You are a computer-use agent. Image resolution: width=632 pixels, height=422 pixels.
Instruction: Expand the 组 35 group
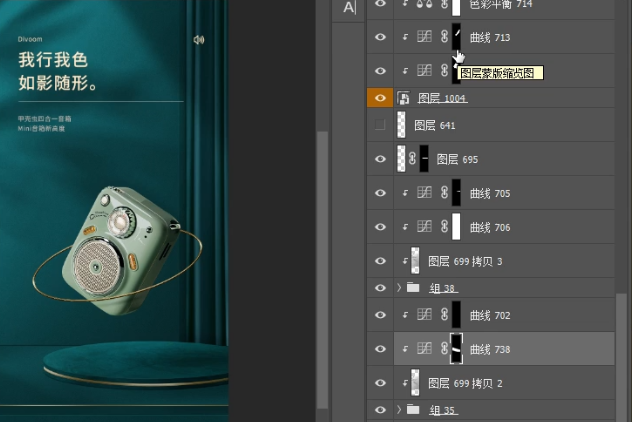[x=399, y=410]
